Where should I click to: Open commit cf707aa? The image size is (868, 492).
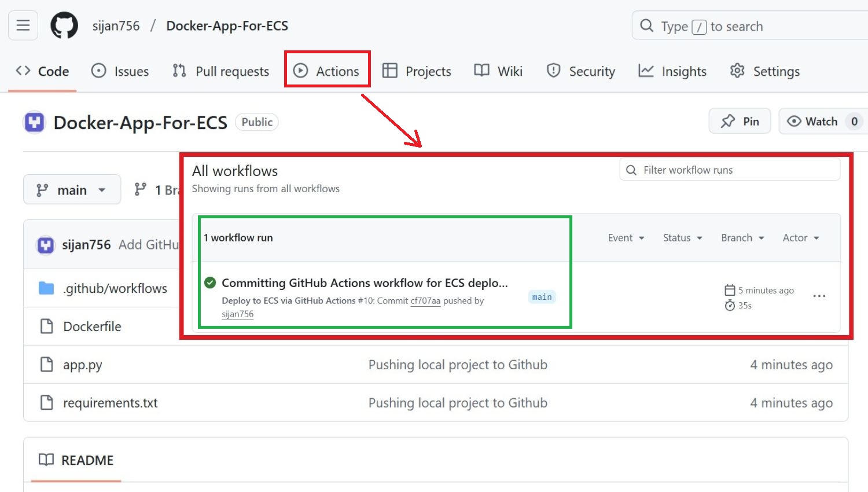click(x=425, y=300)
